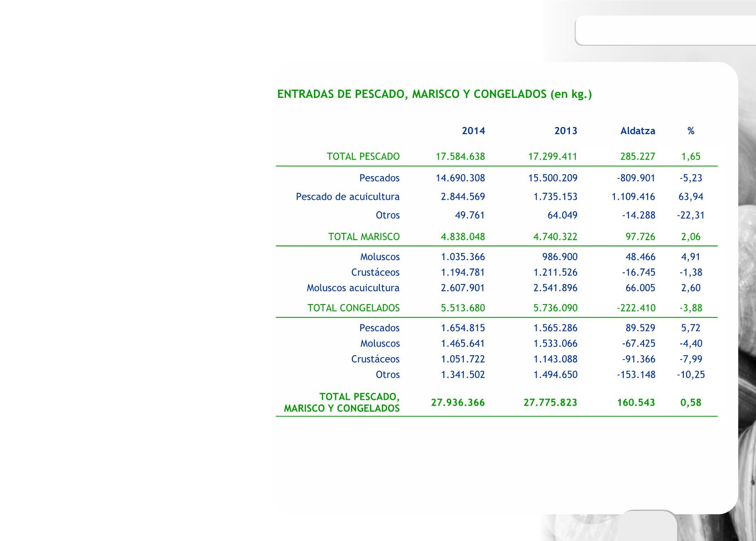Viewport: 756px width, 541px height.
Task: Select the value 1.211.526
Action: click(555, 273)
